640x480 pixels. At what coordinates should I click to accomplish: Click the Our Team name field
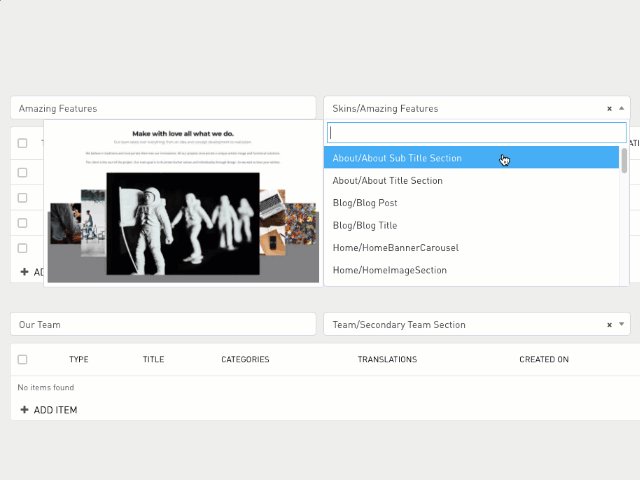163,324
